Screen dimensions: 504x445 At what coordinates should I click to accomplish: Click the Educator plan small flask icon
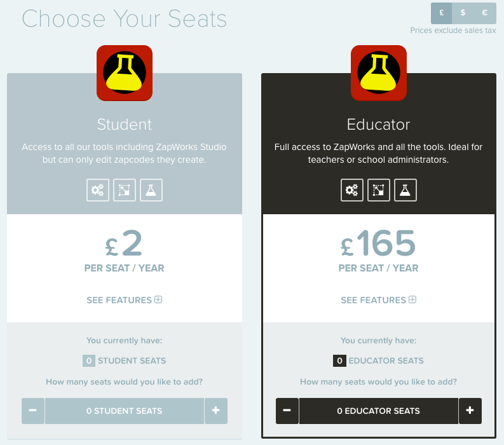coord(405,190)
